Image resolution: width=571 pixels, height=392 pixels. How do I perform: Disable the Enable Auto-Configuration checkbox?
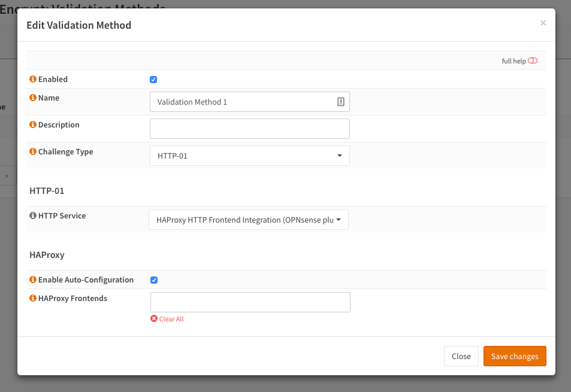[x=154, y=280]
